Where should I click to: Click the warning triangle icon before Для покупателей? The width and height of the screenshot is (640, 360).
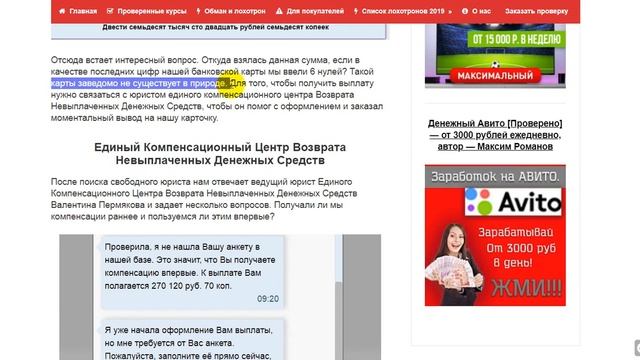point(279,11)
